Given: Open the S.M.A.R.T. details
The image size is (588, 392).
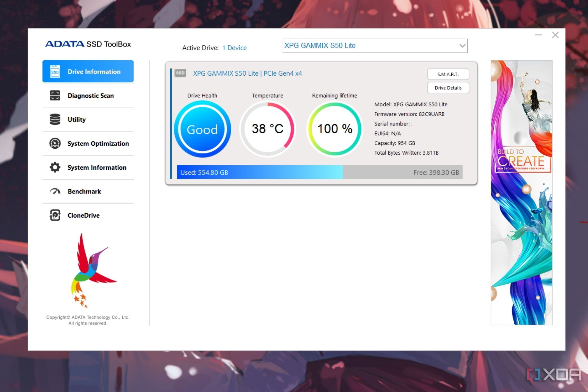Looking at the screenshot, I should (448, 74).
